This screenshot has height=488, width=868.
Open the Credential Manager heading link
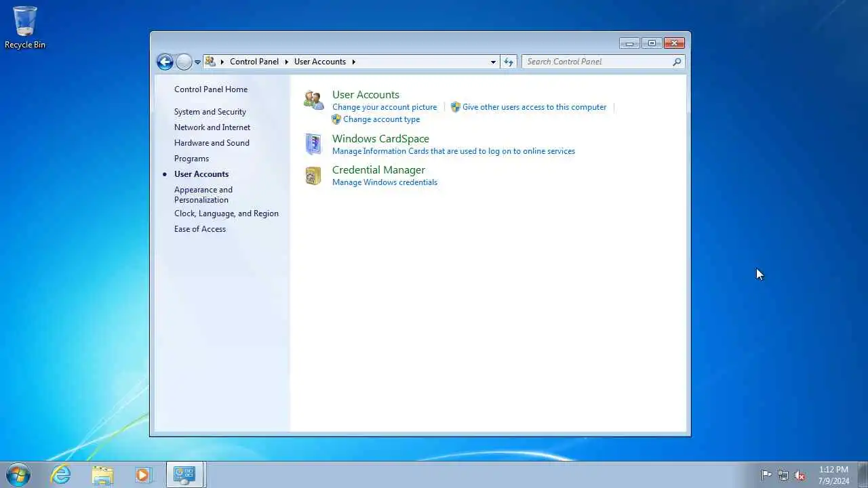point(378,170)
